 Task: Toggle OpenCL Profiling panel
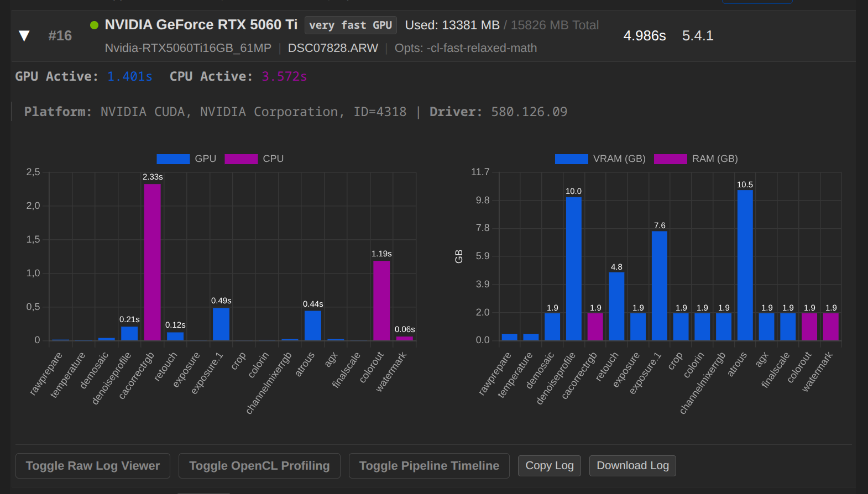(x=259, y=466)
